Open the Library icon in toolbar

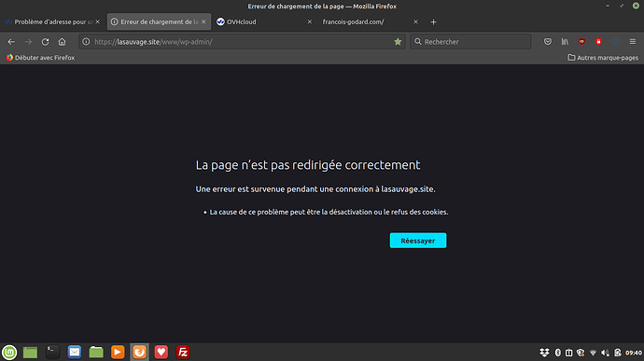pyautogui.click(x=565, y=41)
